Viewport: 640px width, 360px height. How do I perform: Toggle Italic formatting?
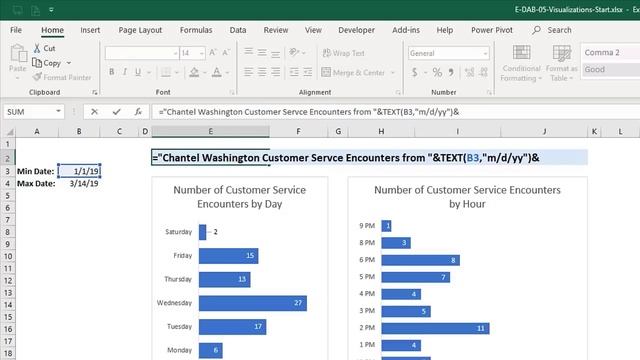click(x=124, y=72)
